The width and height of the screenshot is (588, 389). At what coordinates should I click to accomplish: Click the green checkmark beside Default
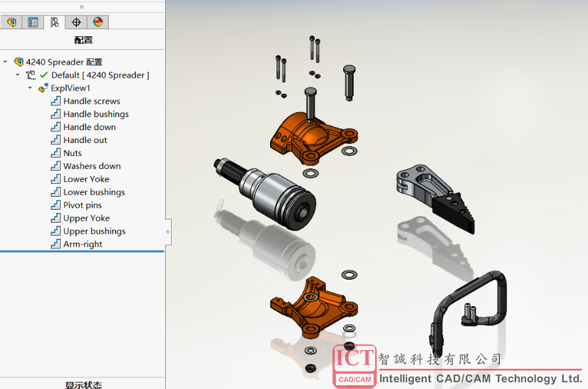[44, 74]
